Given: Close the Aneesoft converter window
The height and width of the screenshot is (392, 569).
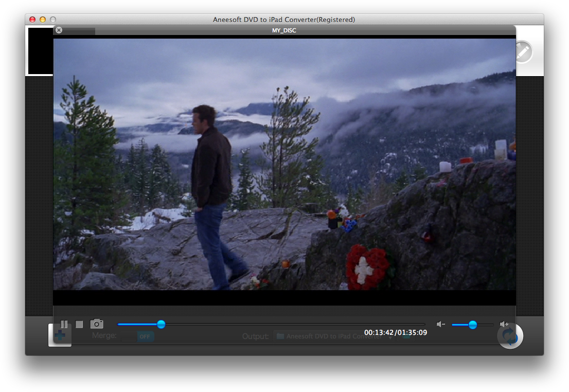Looking at the screenshot, I should [32, 20].
